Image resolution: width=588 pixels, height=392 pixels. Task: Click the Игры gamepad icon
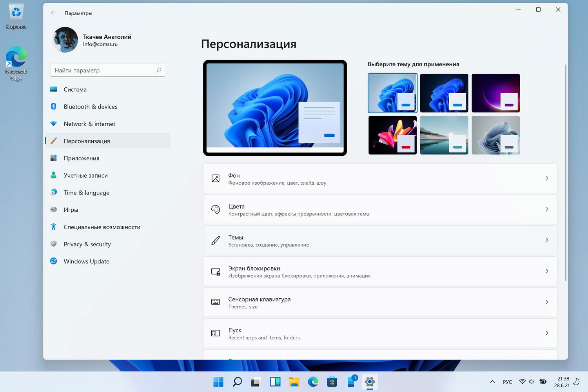coord(54,210)
